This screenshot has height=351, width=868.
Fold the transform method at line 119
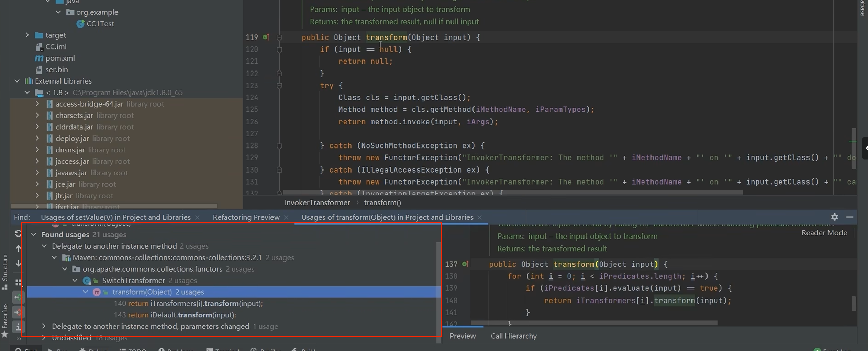[279, 37]
